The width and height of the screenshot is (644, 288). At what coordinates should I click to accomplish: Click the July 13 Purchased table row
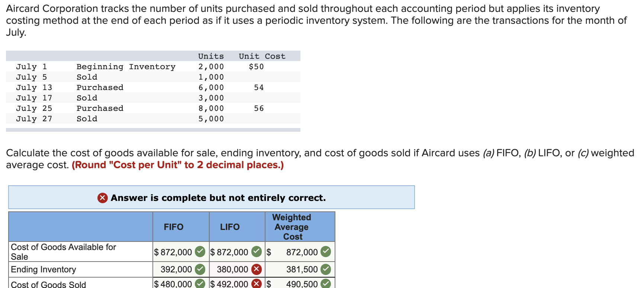pyautogui.click(x=153, y=87)
